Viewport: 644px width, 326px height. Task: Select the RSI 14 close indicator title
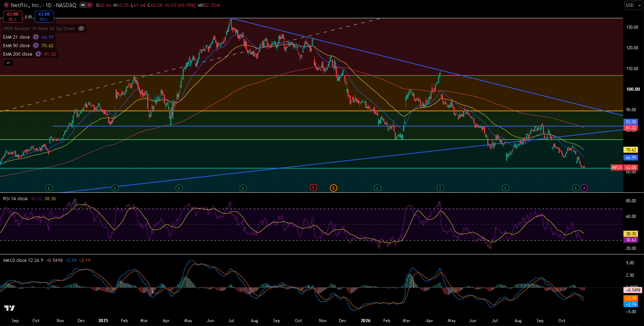click(x=15, y=198)
